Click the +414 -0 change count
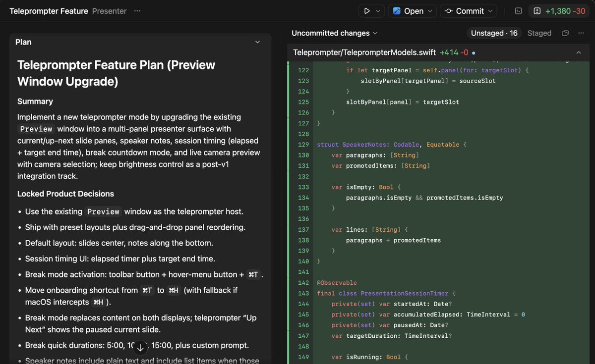This screenshot has height=364, width=595. (454, 52)
